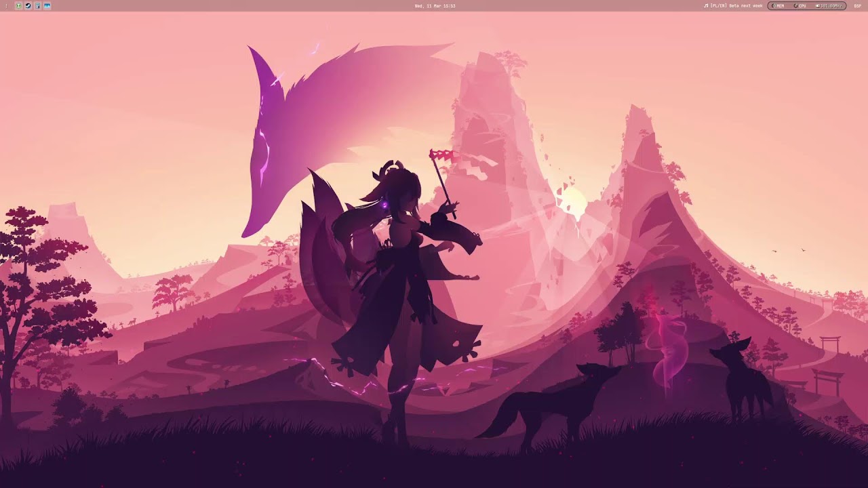Viewport: 868px width, 488px height.
Task: Click the CPU frequency MHz readout
Action: click(x=829, y=5)
